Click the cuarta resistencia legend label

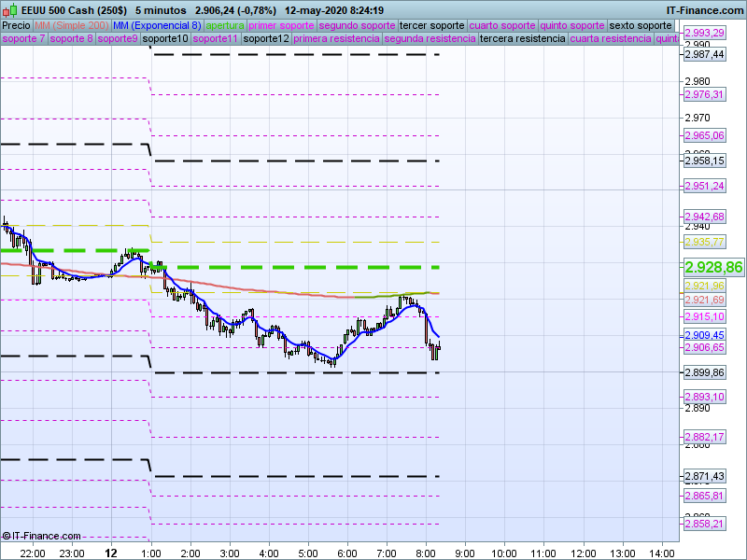click(x=611, y=39)
